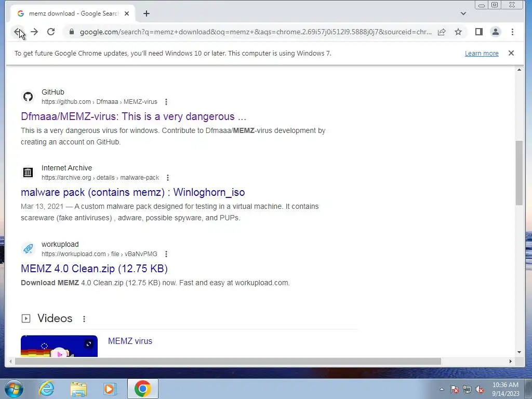Close the memz download tab
Image resolution: width=532 pixels, height=399 pixels.
tap(127, 14)
